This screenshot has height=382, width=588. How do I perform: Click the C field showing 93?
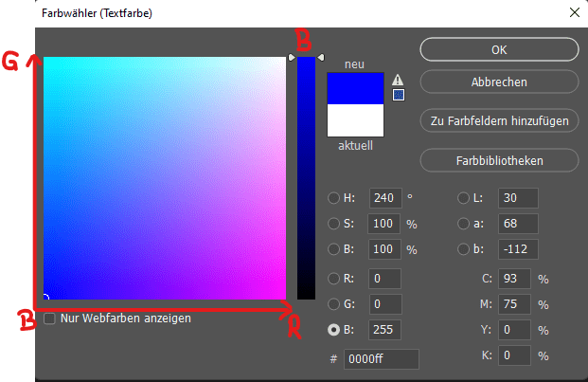click(514, 279)
